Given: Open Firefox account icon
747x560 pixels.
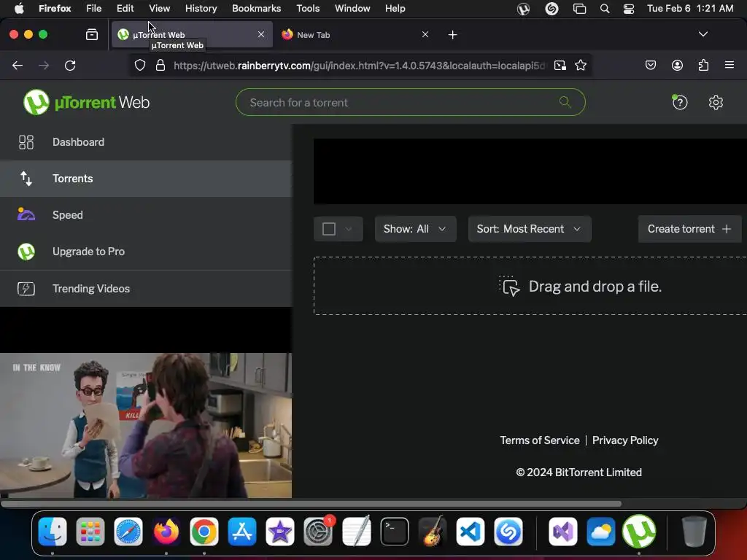Looking at the screenshot, I should point(677,65).
